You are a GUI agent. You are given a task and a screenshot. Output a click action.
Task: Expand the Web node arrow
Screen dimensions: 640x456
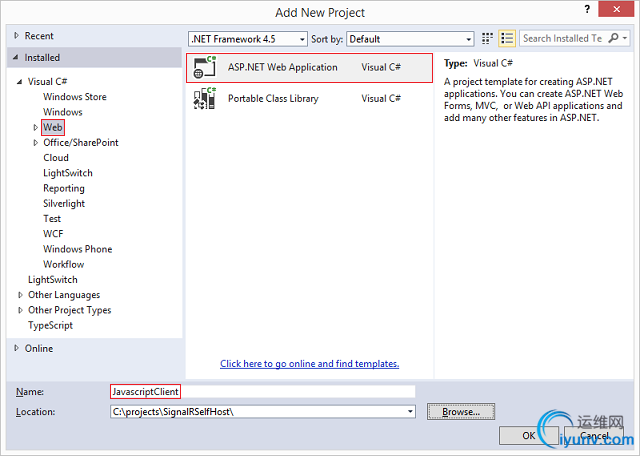click(36, 127)
